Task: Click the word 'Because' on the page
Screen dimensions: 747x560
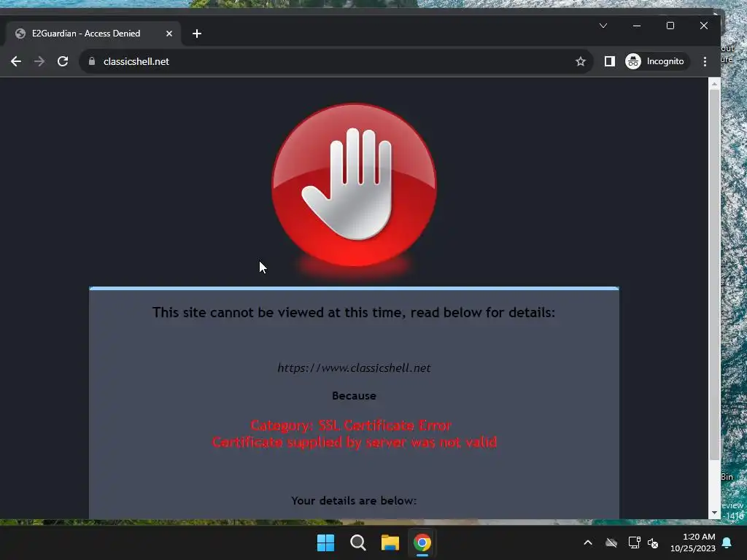Action: tap(354, 396)
